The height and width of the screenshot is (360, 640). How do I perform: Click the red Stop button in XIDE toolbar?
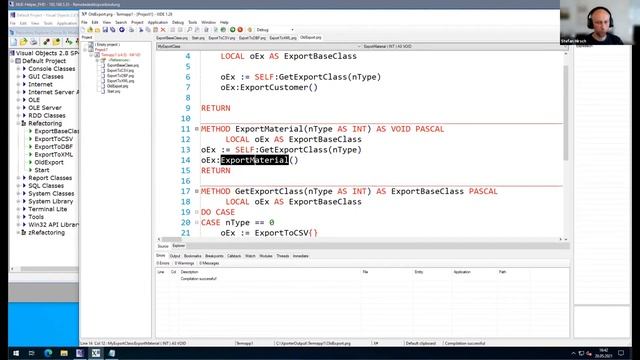click(240, 30)
